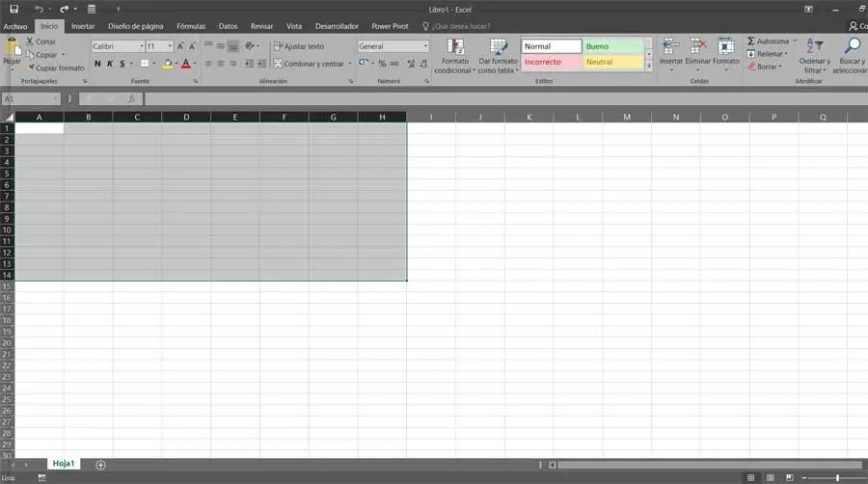Open the Calibri font name dropdown
The width and height of the screenshot is (868, 484).
pyautogui.click(x=142, y=46)
